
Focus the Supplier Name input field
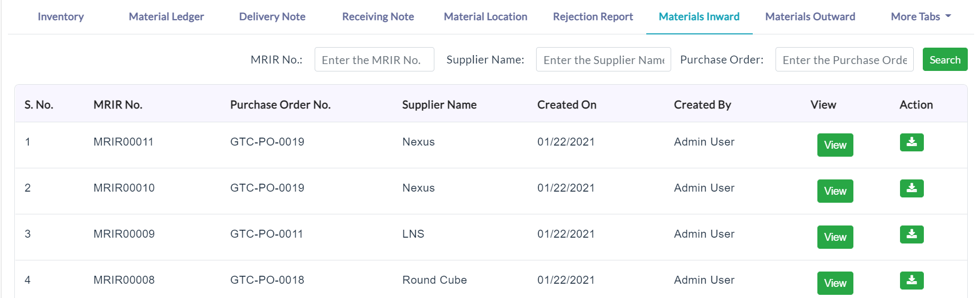pos(603,59)
